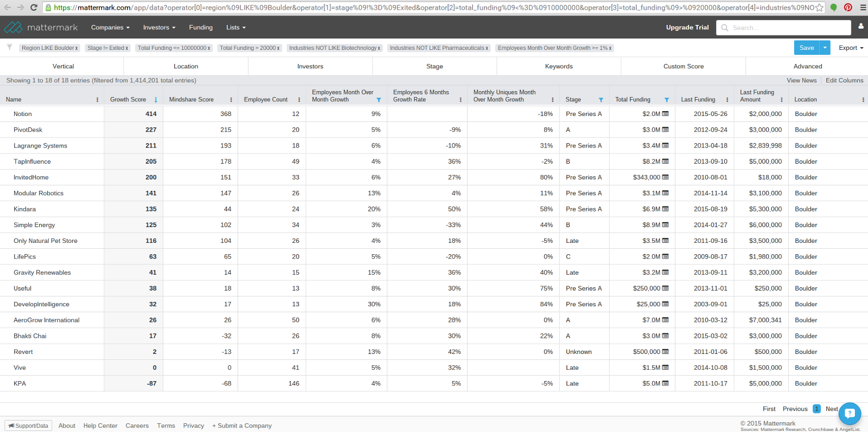
Task: Open the Save button dropdown arrow
Action: tap(825, 48)
